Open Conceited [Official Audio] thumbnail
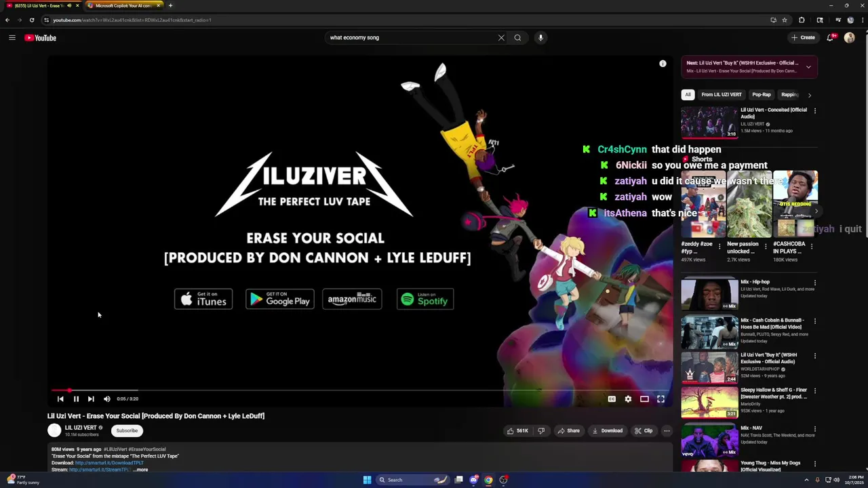The height and width of the screenshot is (488, 868). pos(709,122)
